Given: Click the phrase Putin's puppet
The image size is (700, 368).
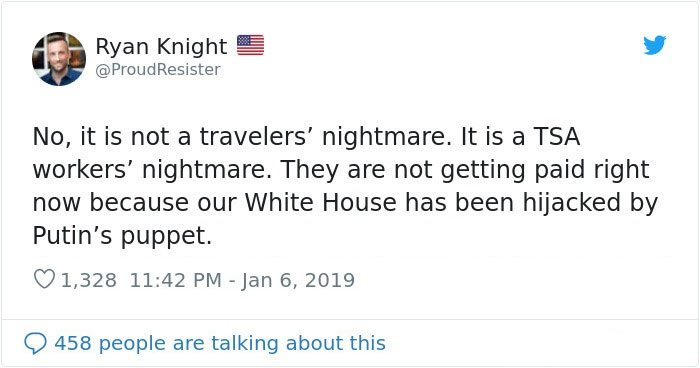Looking at the screenshot, I should [x=122, y=236].
